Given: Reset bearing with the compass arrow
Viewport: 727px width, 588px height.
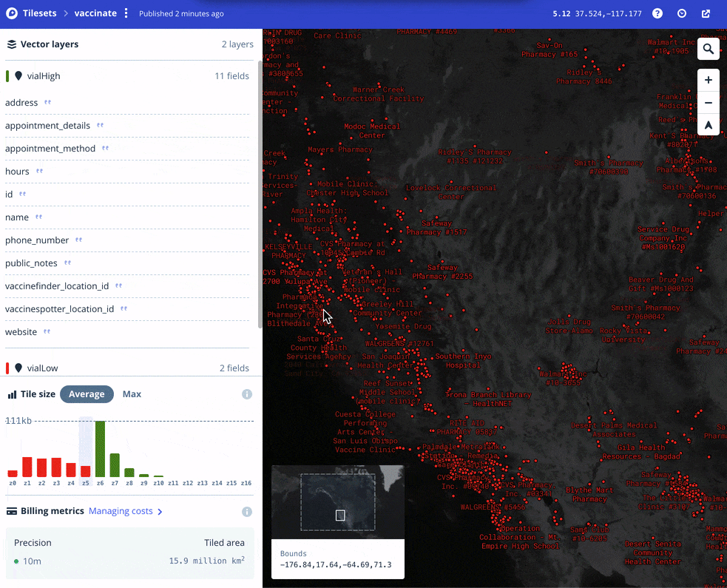Looking at the screenshot, I should [708, 125].
